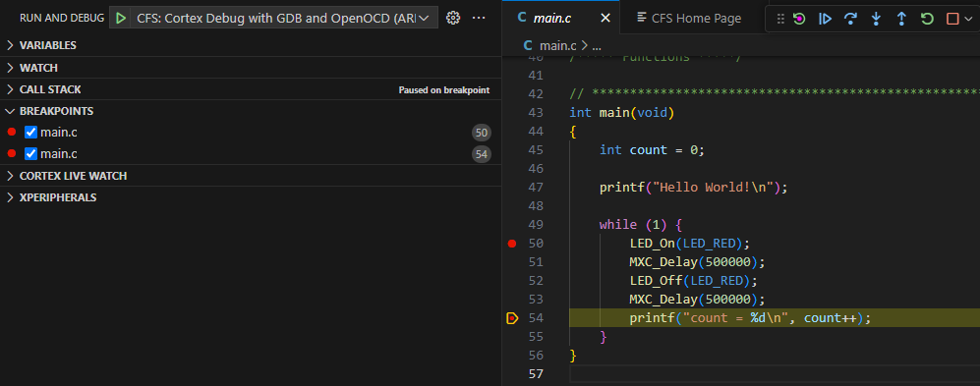Close the main.c editor tab
Viewport: 980px width, 386px height.
(x=605, y=18)
